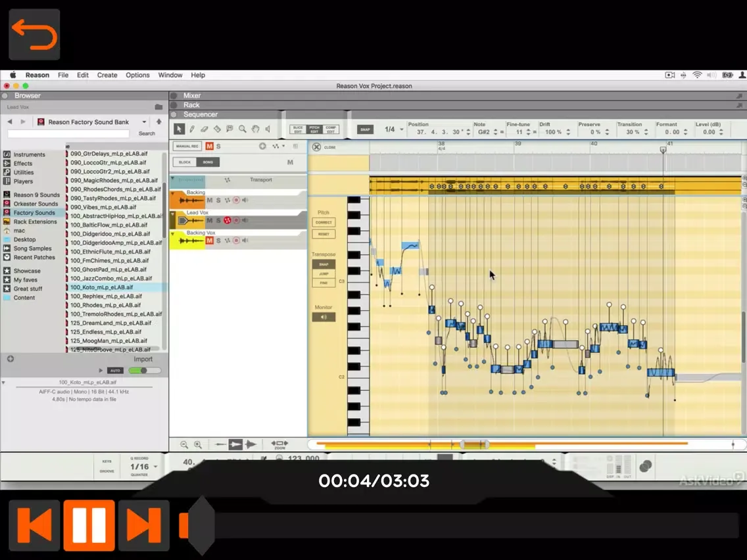Screen dimensions: 747x560
Task: Skip to previous video chapter
Action: pyautogui.click(x=34, y=525)
